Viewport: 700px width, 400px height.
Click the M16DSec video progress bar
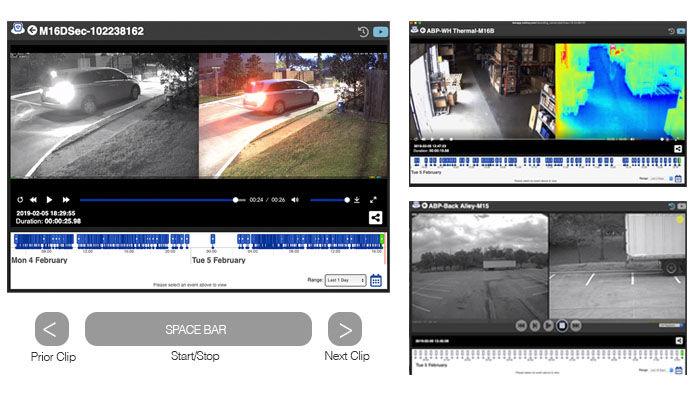[x=158, y=200]
